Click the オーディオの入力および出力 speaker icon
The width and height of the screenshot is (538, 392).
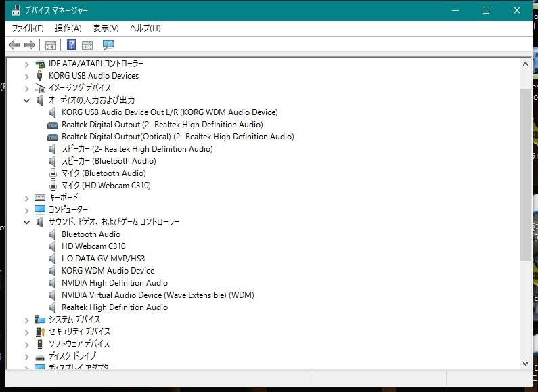[40, 100]
